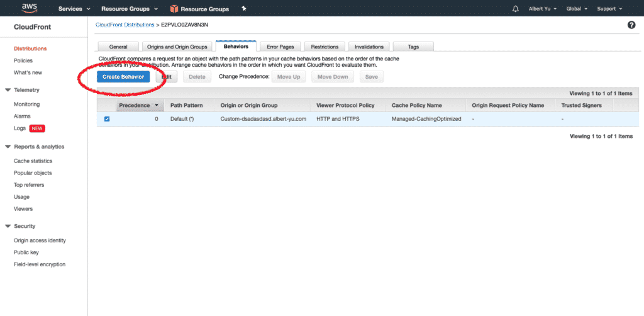644x316 pixels.
Task: Open the Usage report link
Action: [x=21, y=197]
